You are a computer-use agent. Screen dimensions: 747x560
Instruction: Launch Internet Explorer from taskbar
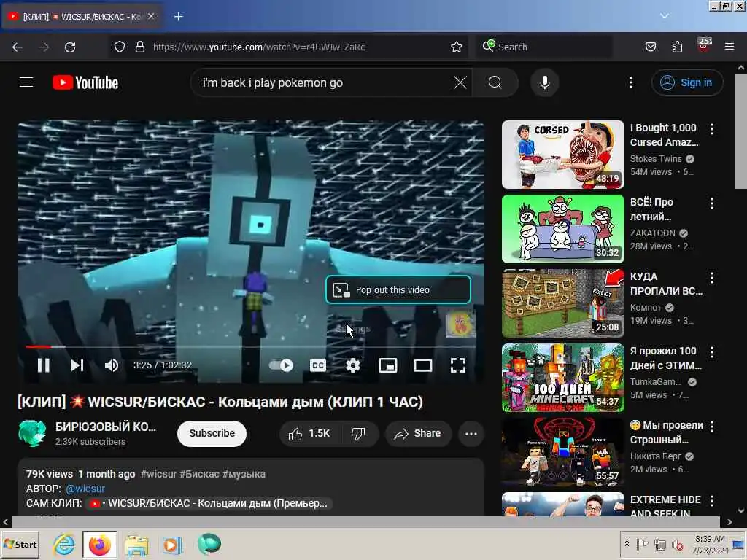point(64,544)
